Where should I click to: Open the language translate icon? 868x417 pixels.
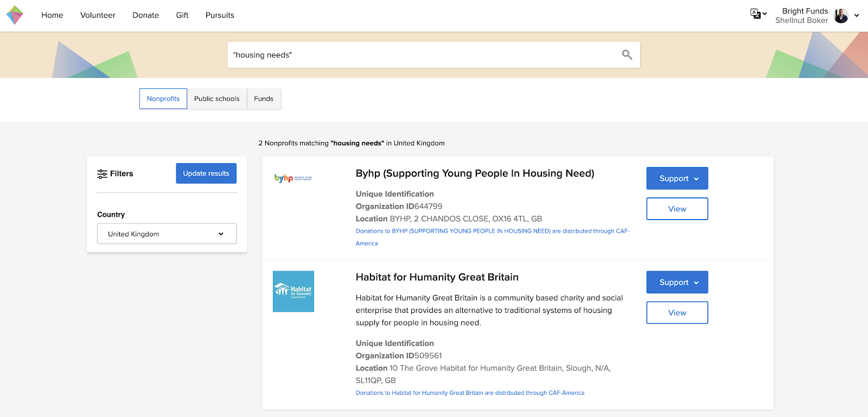(x=755, y=14)
